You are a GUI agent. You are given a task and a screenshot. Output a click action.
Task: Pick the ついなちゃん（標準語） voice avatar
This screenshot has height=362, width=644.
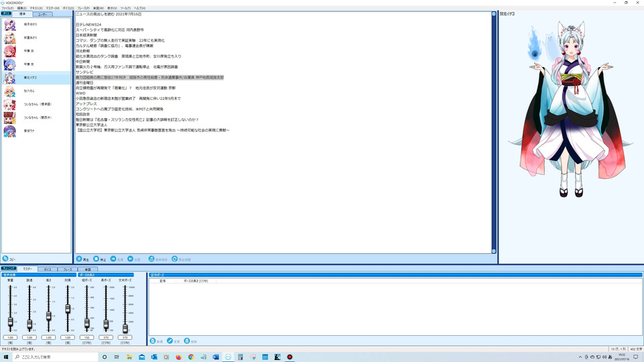10,105
